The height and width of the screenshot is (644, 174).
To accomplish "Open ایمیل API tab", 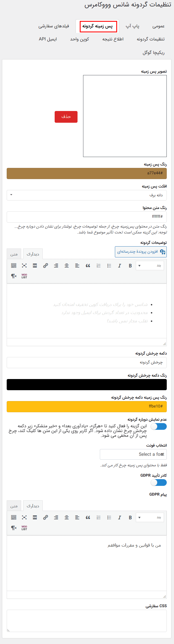I will [x=48, y=39].
